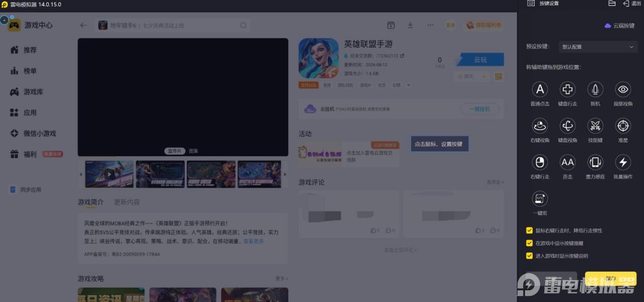Image resolution: width=644 pixels, height=302 pixels.
Task: Open the 云游问题解答 activity banner
Action: click(349, 154)
